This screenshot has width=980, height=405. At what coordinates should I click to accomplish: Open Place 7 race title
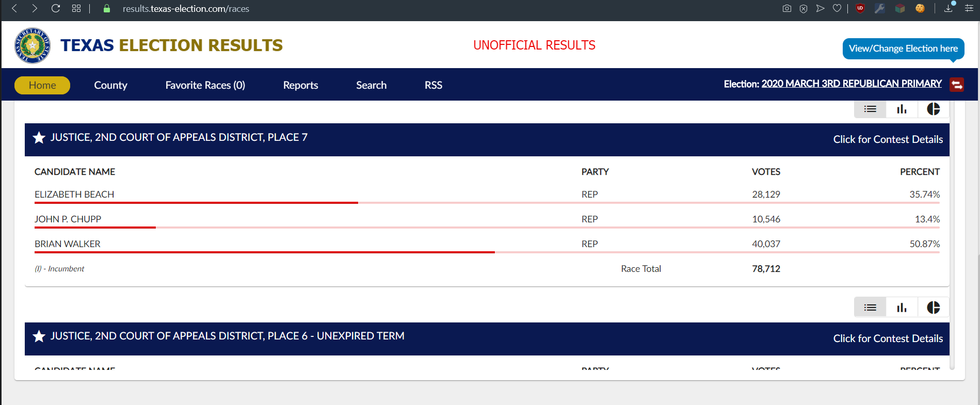click(x=179, y=137)
